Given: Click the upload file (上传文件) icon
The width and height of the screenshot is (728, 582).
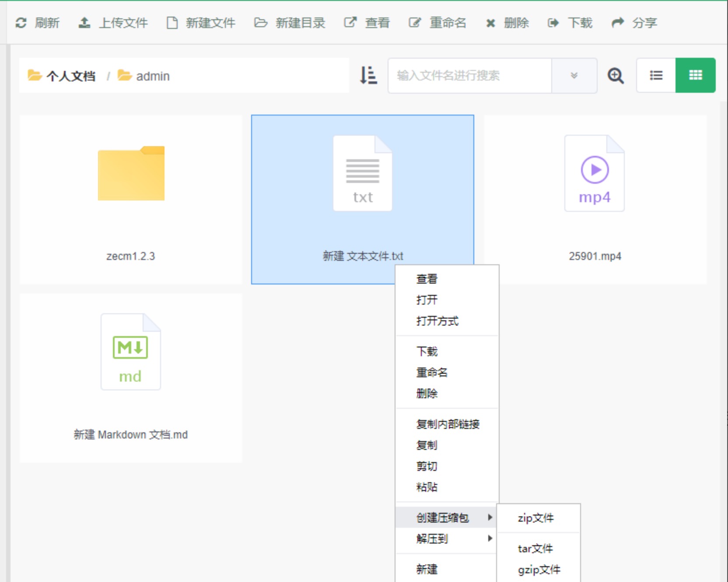Looking at the screenshot, I should click(84, 23).
